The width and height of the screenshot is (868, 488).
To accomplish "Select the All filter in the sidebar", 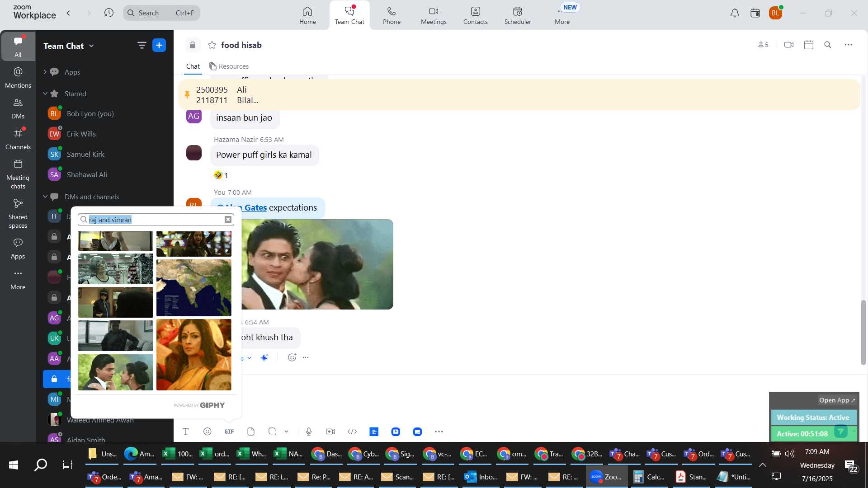I will pos(18,46).
